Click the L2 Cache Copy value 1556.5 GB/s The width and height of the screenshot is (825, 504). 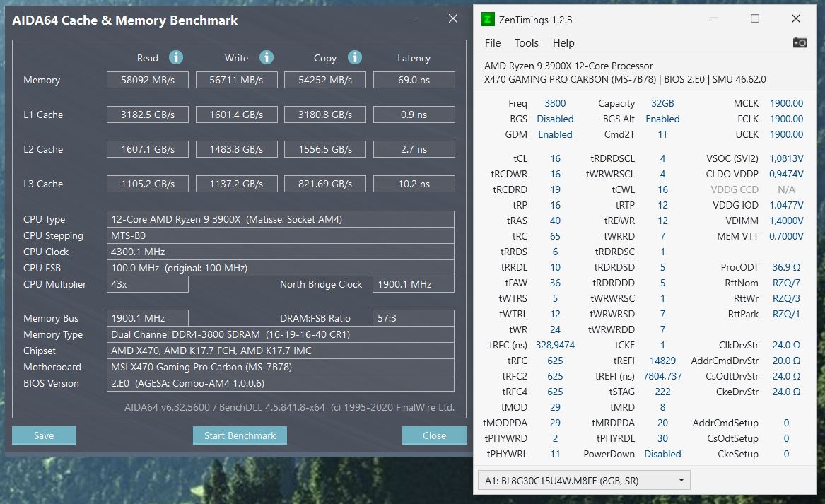point(325,149)
